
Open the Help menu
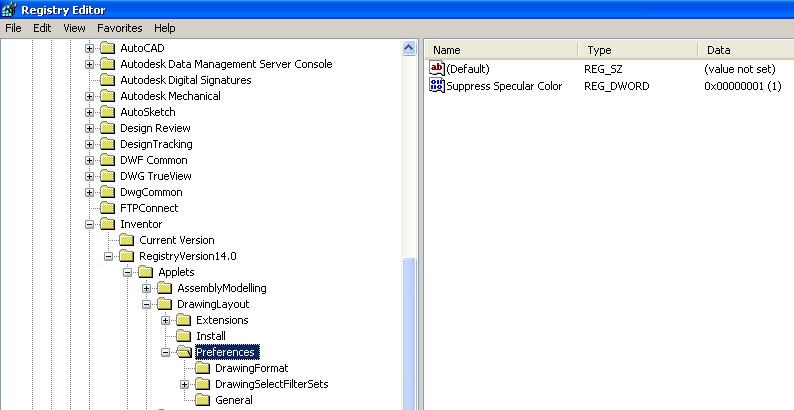(x=165, y=28)
